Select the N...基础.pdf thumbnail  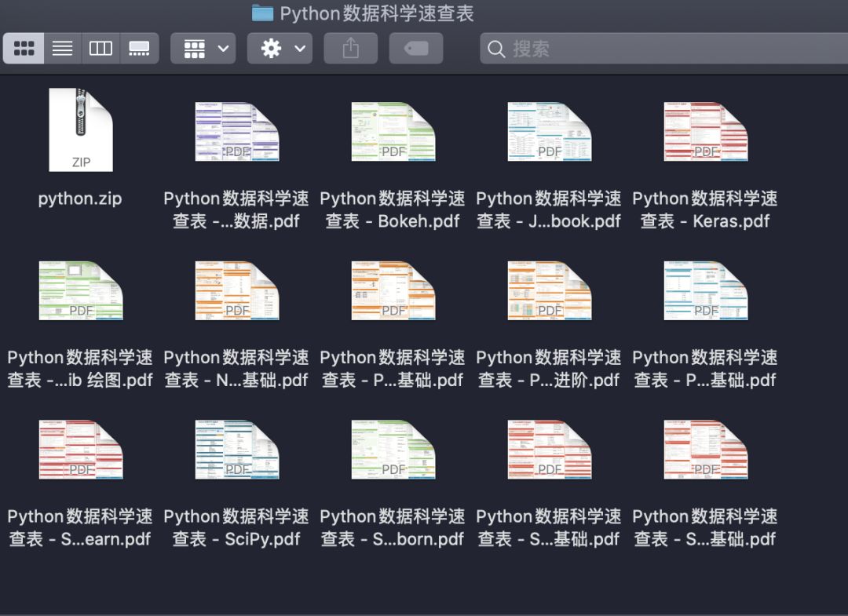tap(237, 290)
